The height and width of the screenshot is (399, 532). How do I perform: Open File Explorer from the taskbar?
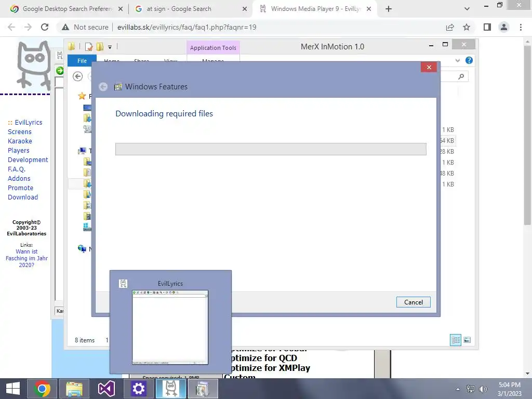click(74, 389)
